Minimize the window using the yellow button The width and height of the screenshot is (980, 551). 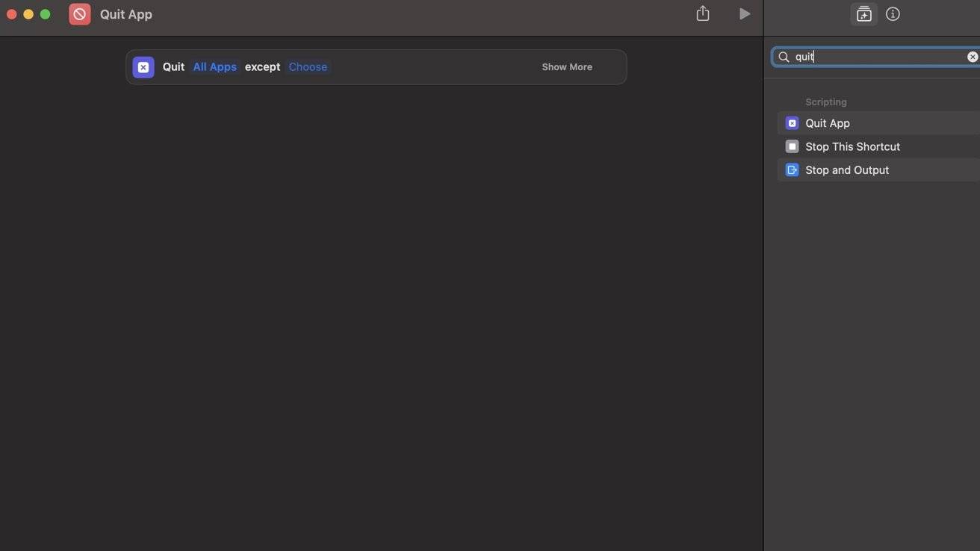(28, 14)
